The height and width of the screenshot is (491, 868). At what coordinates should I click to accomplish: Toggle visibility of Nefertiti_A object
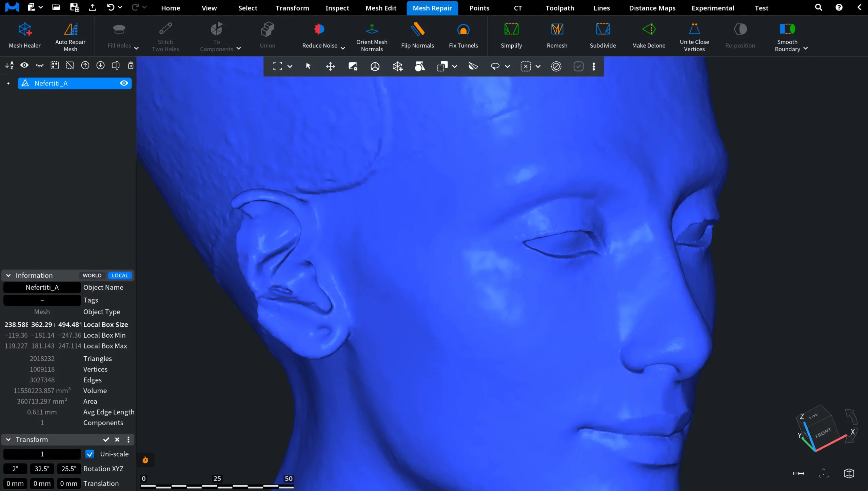pyautogui.click(x=124, y=83)
